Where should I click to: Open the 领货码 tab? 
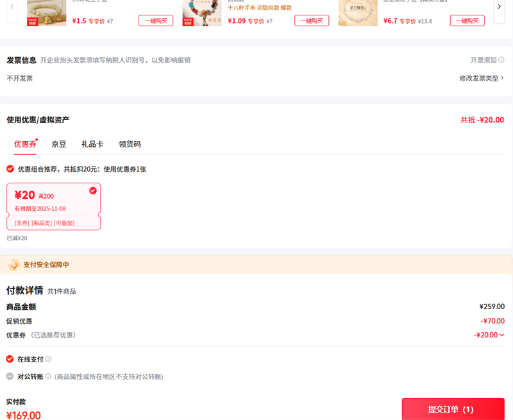tap(130, 144)
